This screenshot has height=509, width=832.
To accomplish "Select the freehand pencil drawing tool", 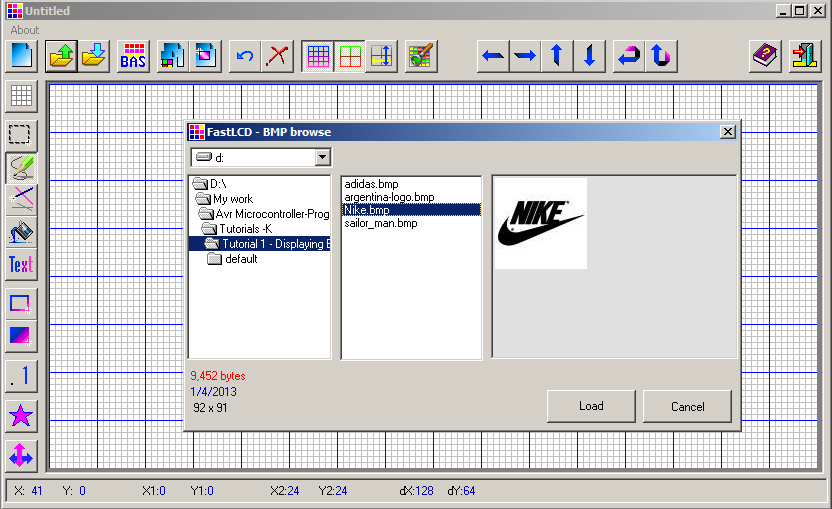I will point(21,168).
